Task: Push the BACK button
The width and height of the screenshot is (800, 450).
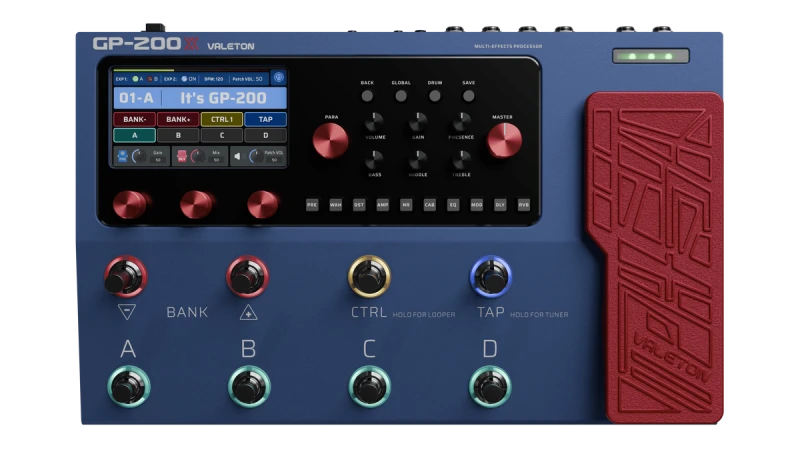Action: pyautogui.click(x=367, y=95)
